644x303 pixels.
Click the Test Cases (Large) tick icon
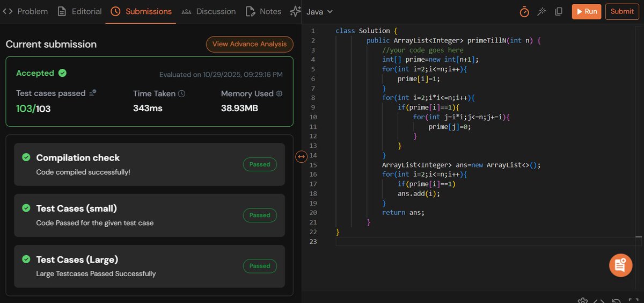26,259
